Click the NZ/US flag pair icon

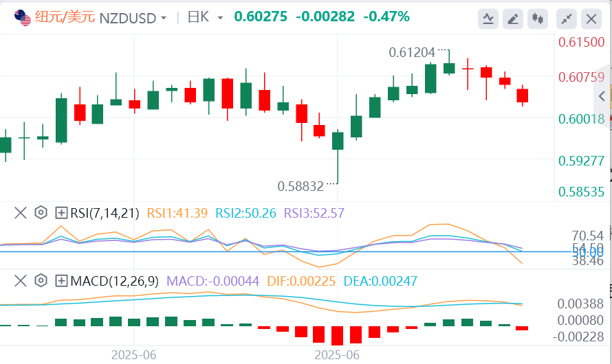click(23, 18)
